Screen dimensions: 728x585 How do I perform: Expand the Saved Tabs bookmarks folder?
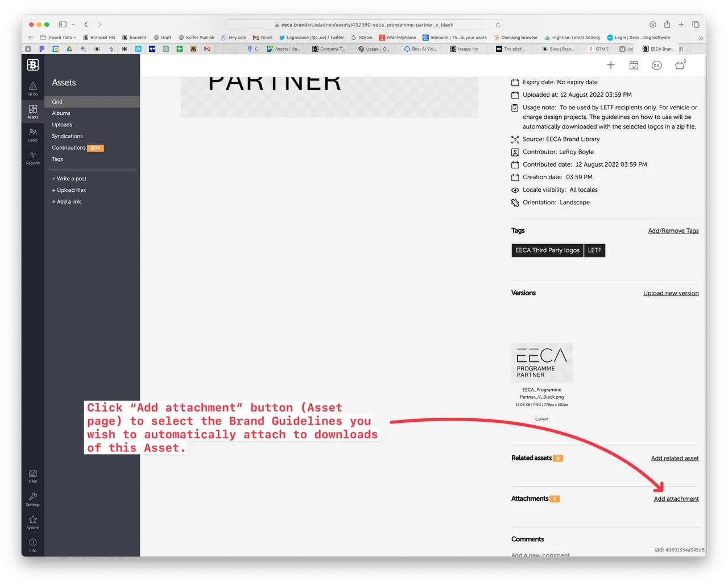coord(58,38)
